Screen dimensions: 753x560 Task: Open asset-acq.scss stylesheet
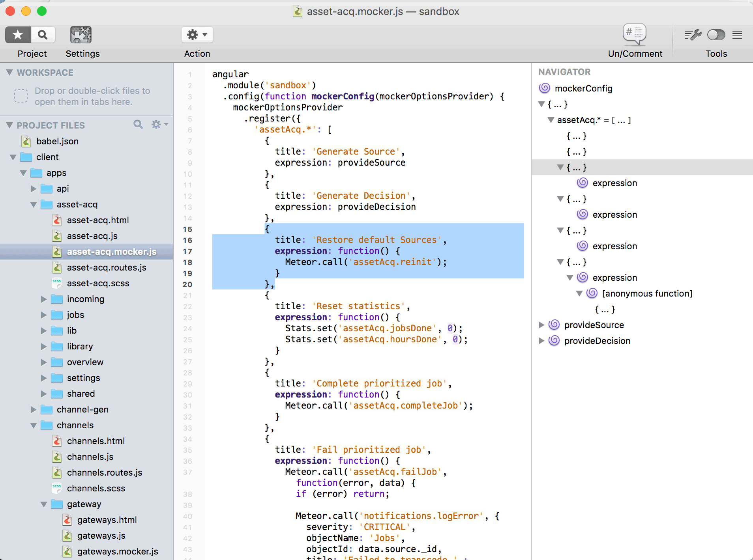pos(98,283)
